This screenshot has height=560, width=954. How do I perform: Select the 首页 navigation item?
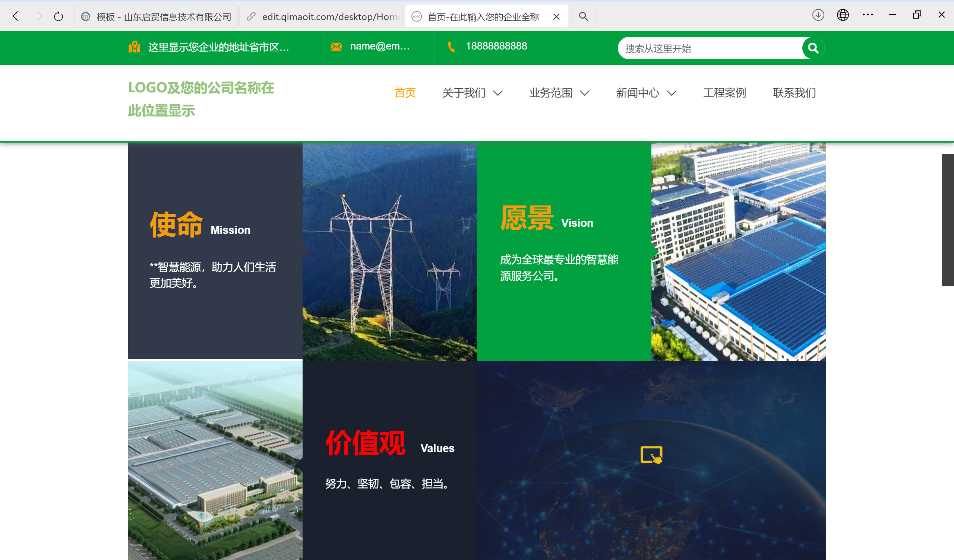(405, 93)
